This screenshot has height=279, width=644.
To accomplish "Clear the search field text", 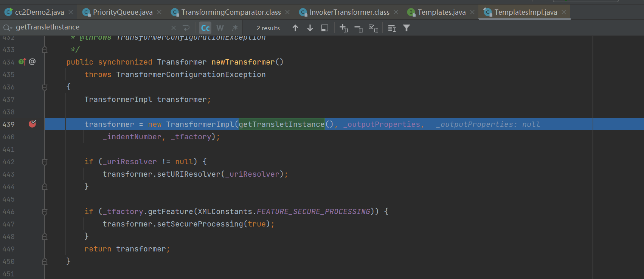I will pos(174,28).
